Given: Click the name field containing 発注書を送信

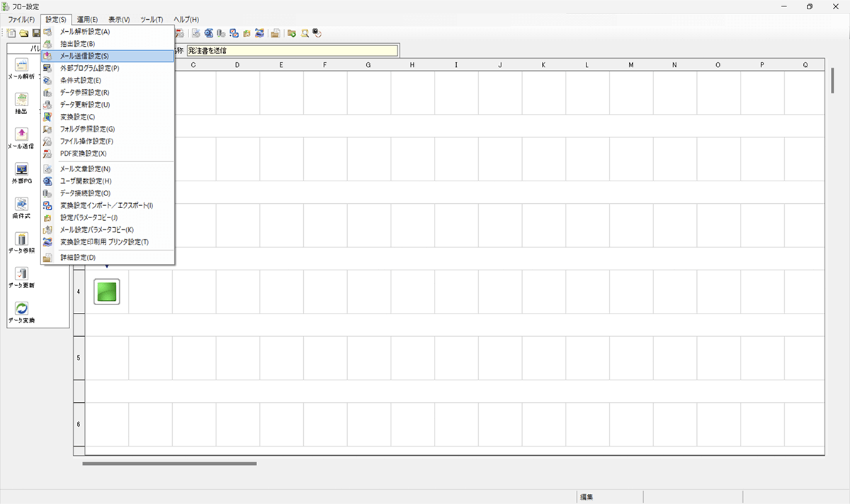Looking at the screenshot, I should pyautogui.click(x=292, y=51).
